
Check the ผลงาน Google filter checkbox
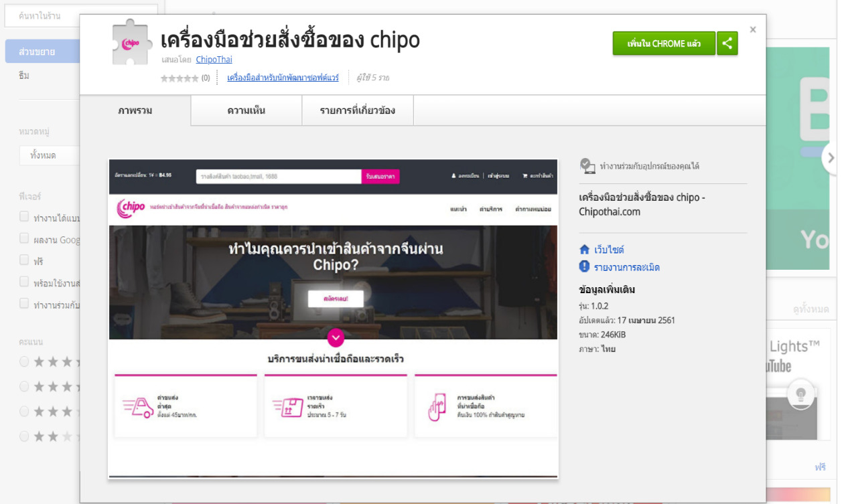coord(25,239)
